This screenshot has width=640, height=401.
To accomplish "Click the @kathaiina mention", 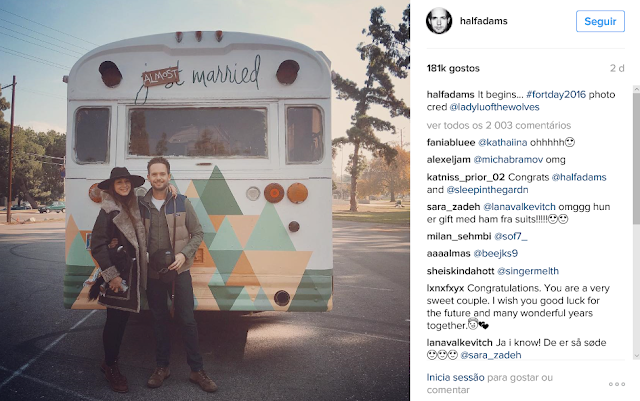I will pos(502,143).
